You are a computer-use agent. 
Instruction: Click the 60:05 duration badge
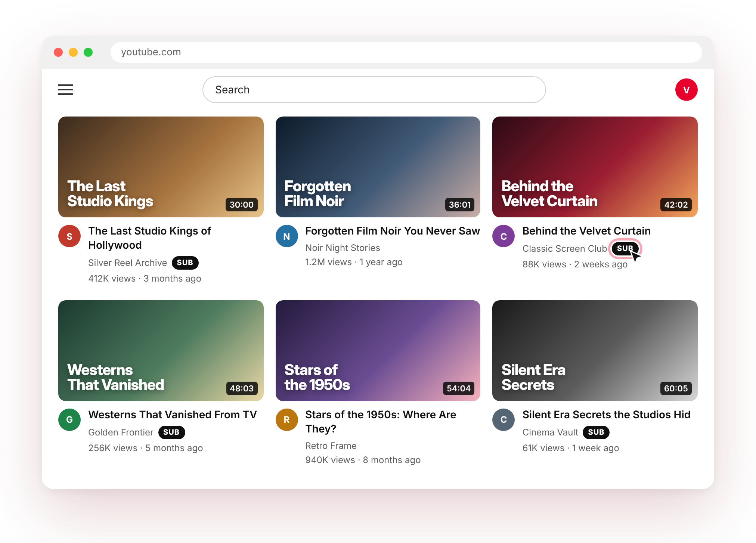click(676, 388)
